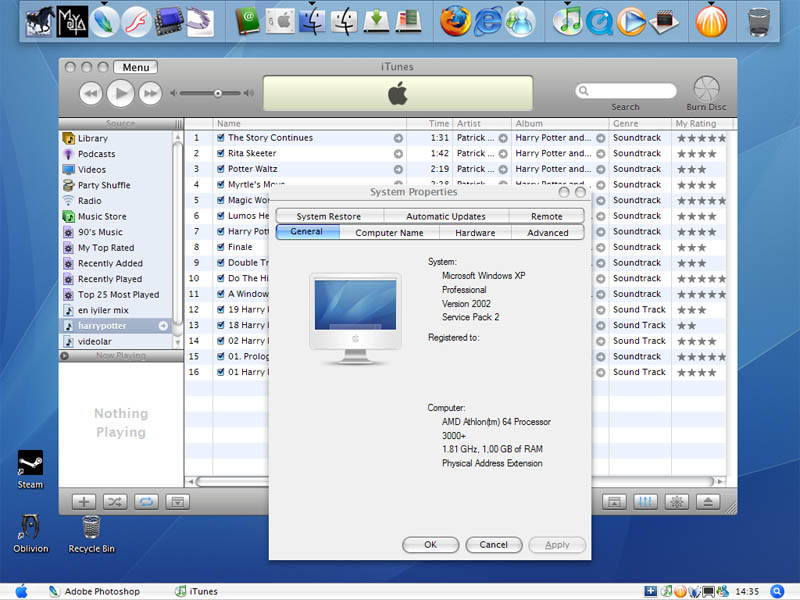Click the arrow next to Rita Skeeter name
The image size is (800, 600).
pos(398,154)
